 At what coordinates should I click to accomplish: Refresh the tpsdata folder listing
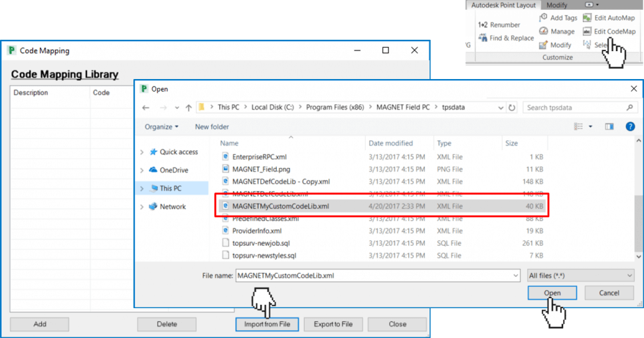click(x=512, y=108)
